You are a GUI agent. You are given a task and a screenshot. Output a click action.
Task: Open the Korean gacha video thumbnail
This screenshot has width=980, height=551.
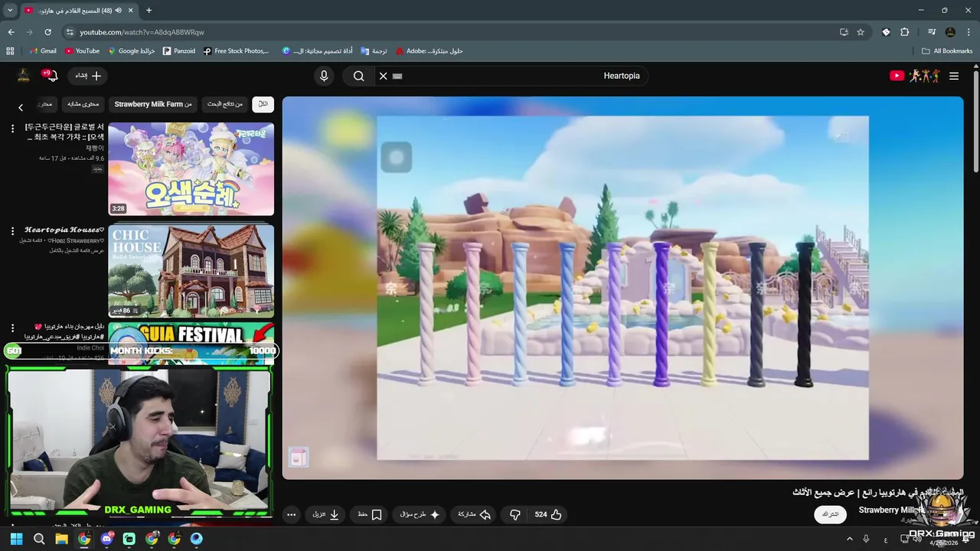[191, 169]
